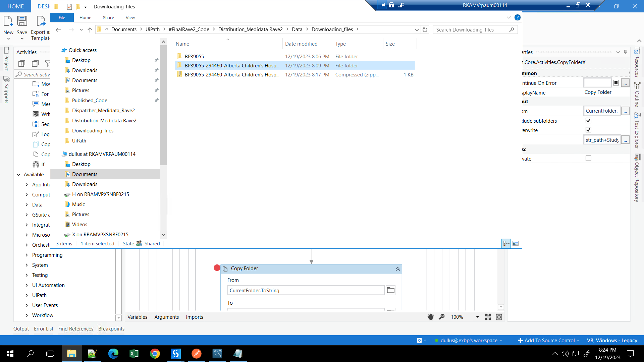644x362 pixels.
Task: Open the zoom percentage dropdown
Action: (477, 317)
